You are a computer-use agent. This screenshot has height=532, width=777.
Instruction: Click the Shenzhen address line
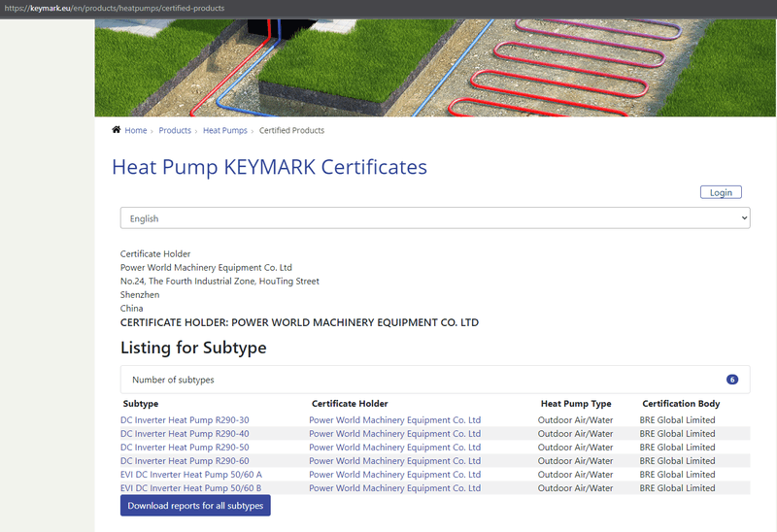pyautogui.click(x=140, y=295)
